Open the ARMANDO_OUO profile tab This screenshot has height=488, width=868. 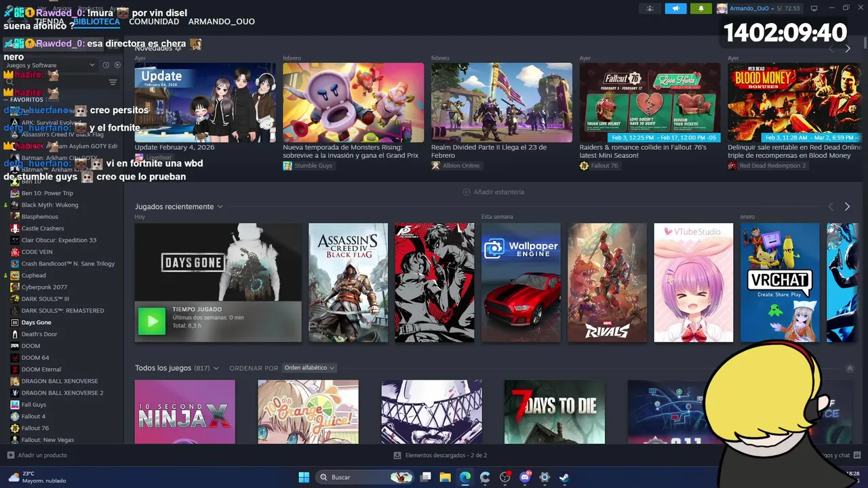(x=222, y=22)
